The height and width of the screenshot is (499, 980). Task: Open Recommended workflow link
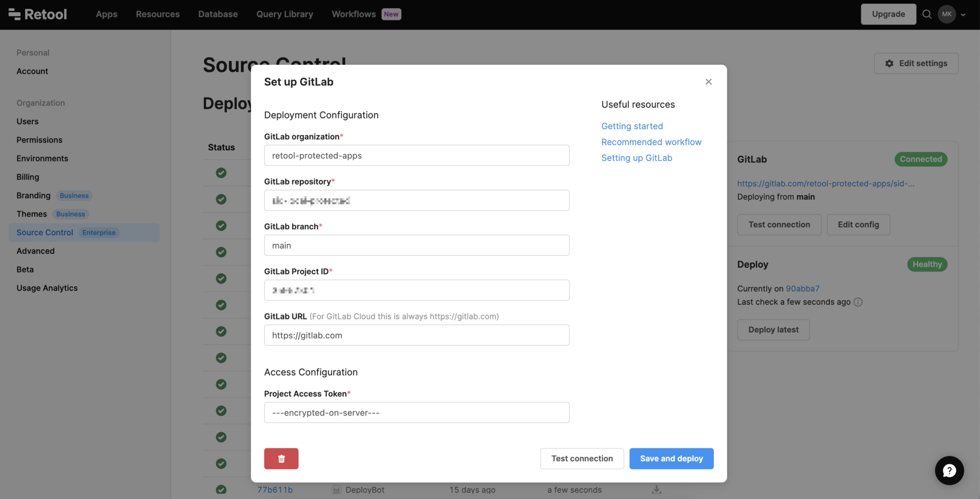pyautogui.click(x=651, y=142)
